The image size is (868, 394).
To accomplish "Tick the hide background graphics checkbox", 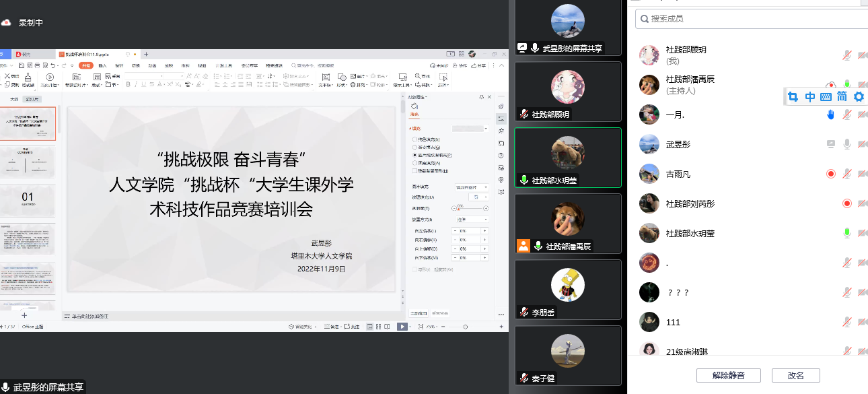I will point(414,171).
